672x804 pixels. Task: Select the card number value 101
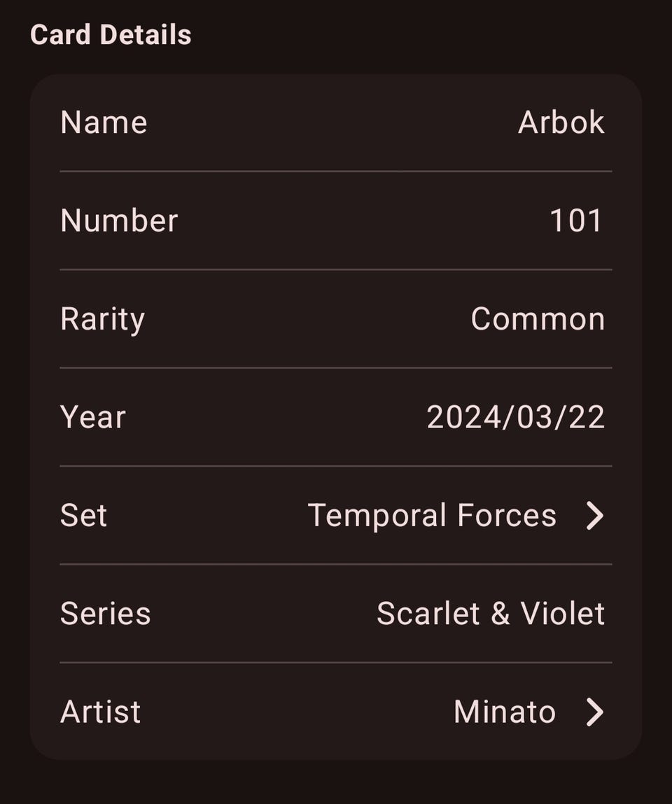(576, 221)
